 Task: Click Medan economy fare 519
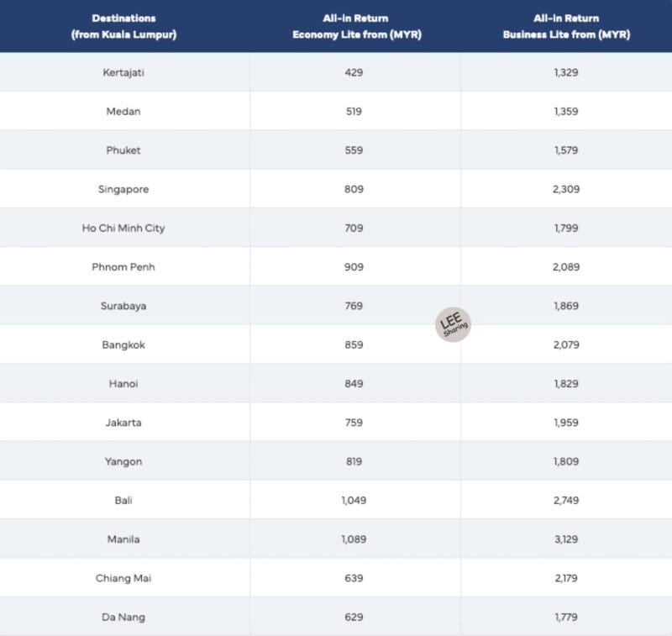(x=354, y=112)
